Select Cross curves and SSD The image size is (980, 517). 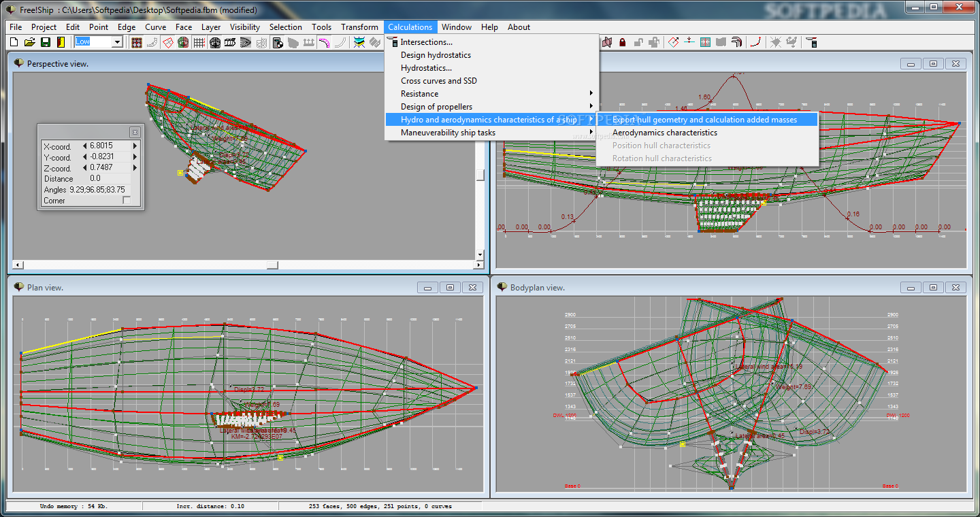pos(491,81)
